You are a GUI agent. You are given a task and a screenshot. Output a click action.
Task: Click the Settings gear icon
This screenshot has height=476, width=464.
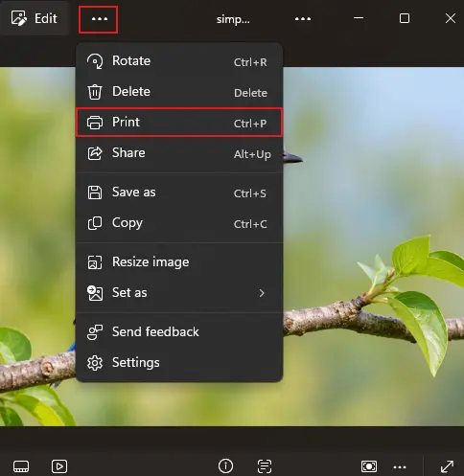(95, 363)
